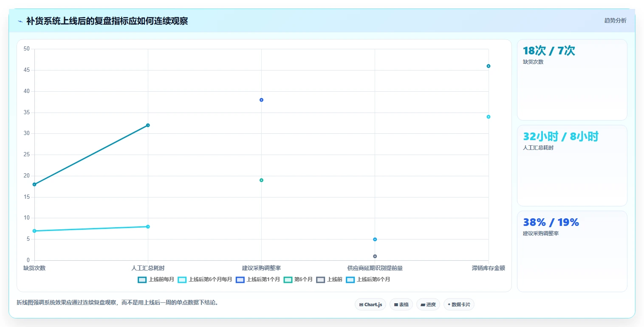Click the y-axis value 0
The height and width of the screenshot is (327, 644).
pyautogui.click(x=28, y=260)
